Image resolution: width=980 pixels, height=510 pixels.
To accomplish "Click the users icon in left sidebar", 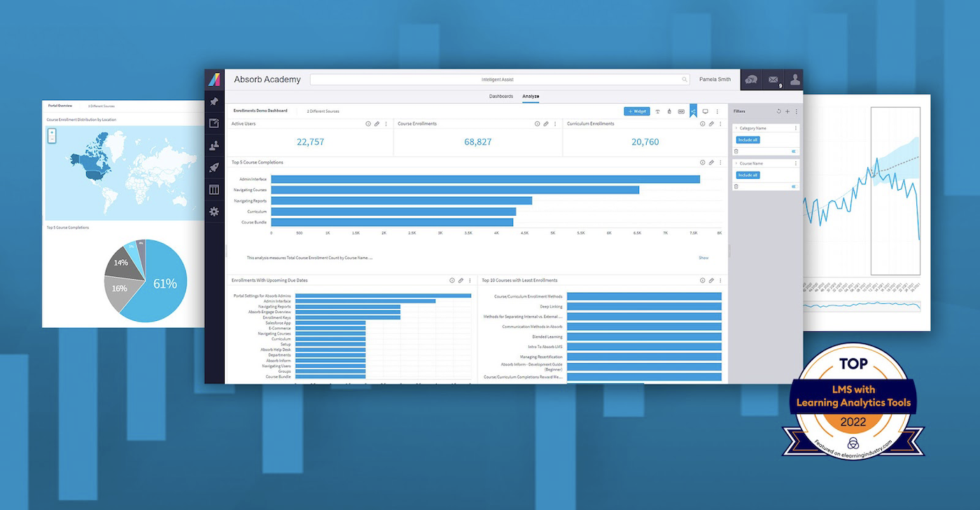I will [x=214, y=145].
